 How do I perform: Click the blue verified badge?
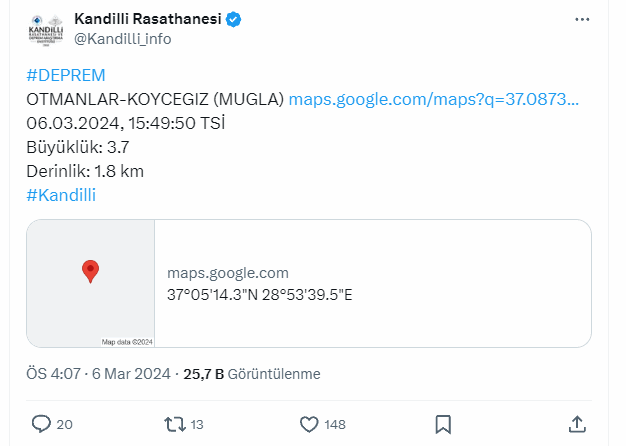click(x=234, y=19)
